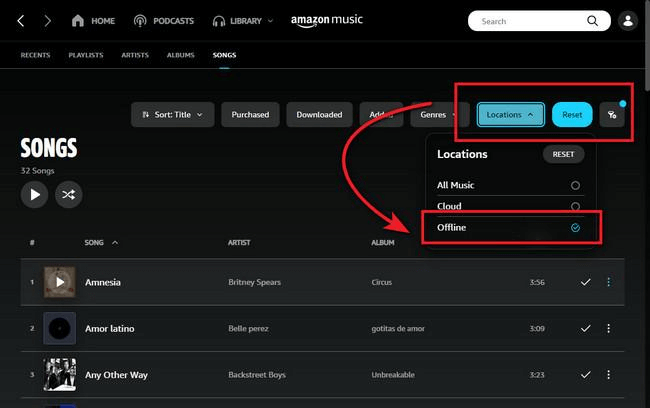This screenshot has height=408, width=650.
Task: Click the search magnifier icon
Action: pyautogui.click(x=592, y=21)
